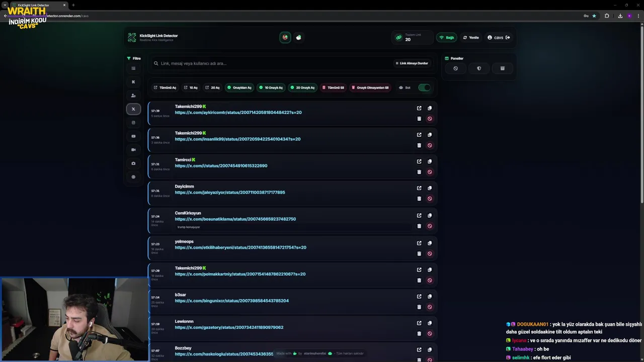Click the Toplam Link counter
The width and height of the screenshot is (644, 362).
click(x=413, y=38)
